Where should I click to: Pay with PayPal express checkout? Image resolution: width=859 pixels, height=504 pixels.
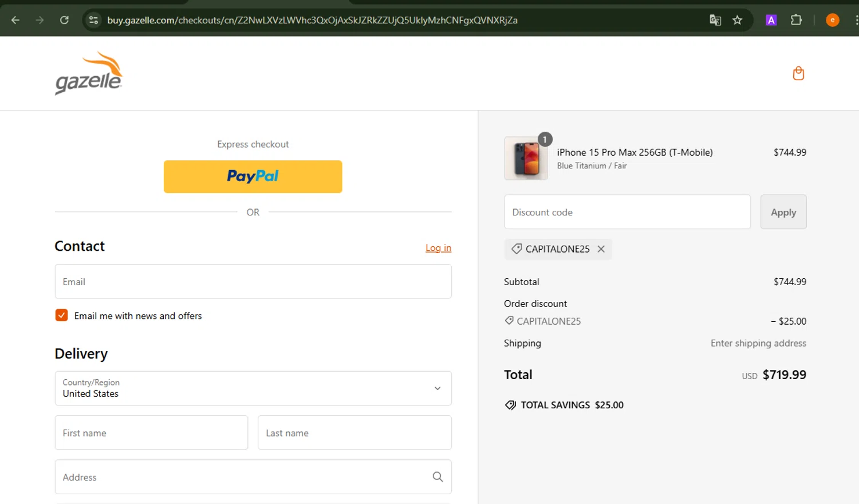click(x=253, y=176)
